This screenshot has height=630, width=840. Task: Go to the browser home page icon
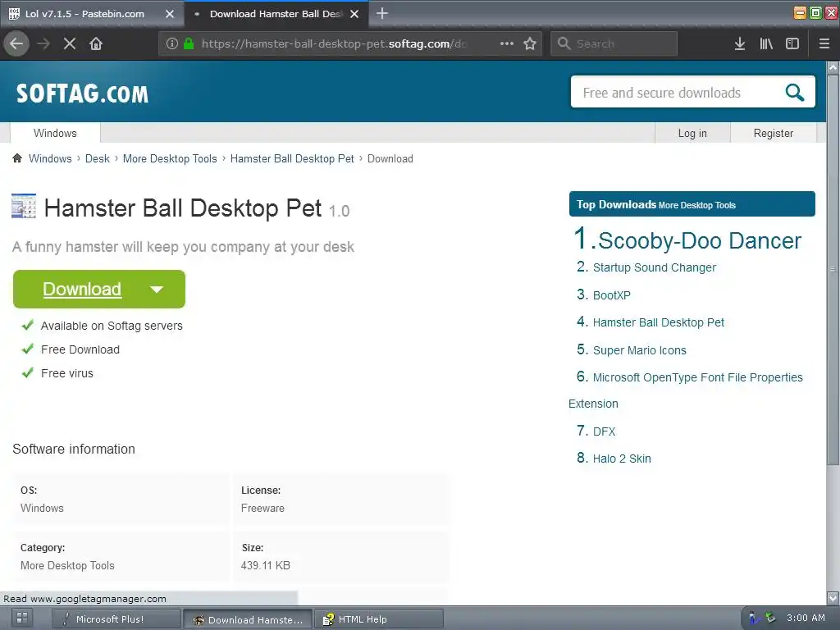tap(96, 43)
